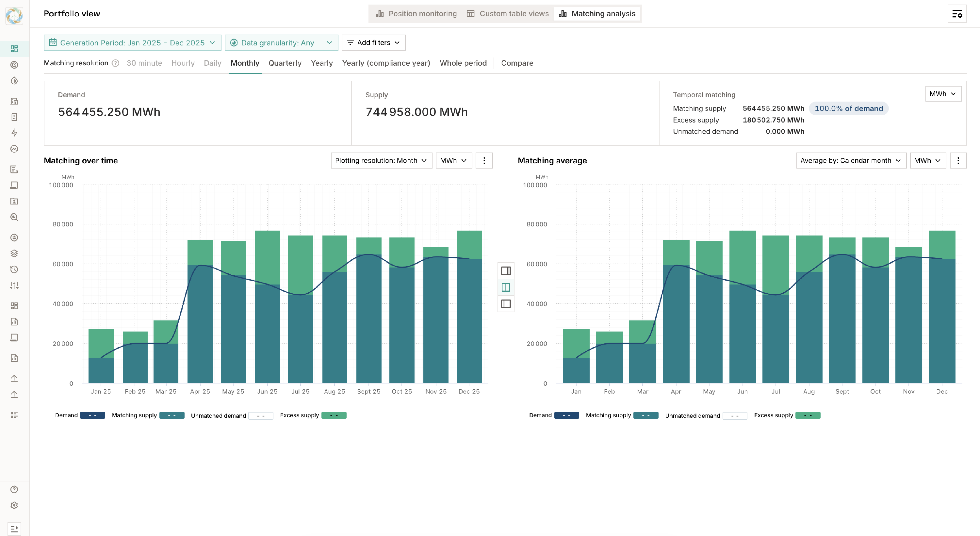This screenshot has width=980, height=536.
Task: Click the Add filters button
Action: tap(373, 42)
